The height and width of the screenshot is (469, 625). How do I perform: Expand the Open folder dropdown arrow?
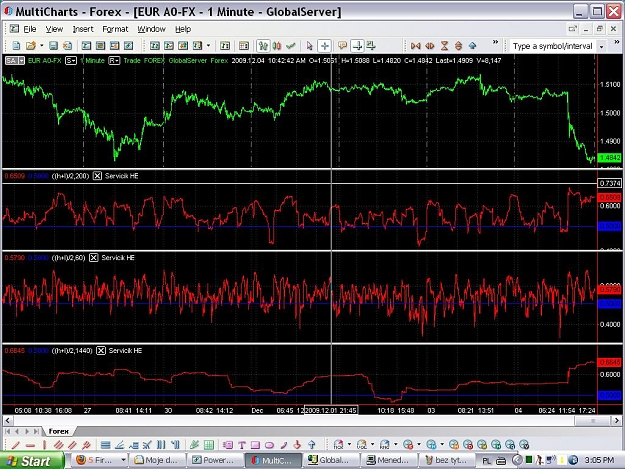coord(41,46)
